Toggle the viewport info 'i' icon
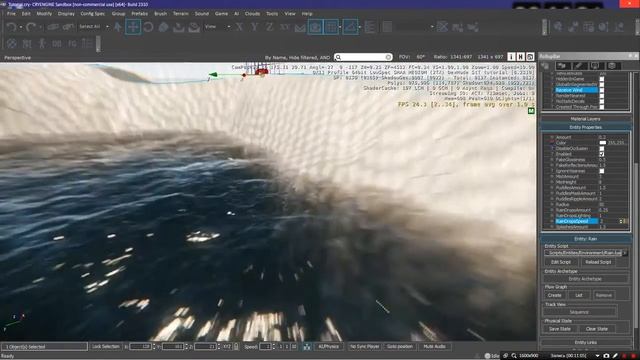The image size is (640, 360). coord(511,57)
